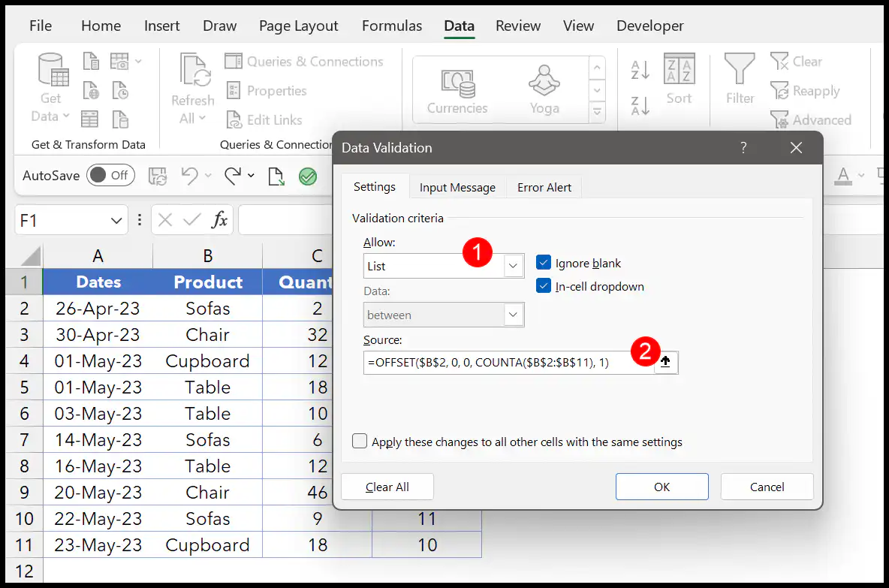Screen dimensions: 889x588
Task: Click the Reapply filter command
Action: pyautogui.click(x=805, y=91)
